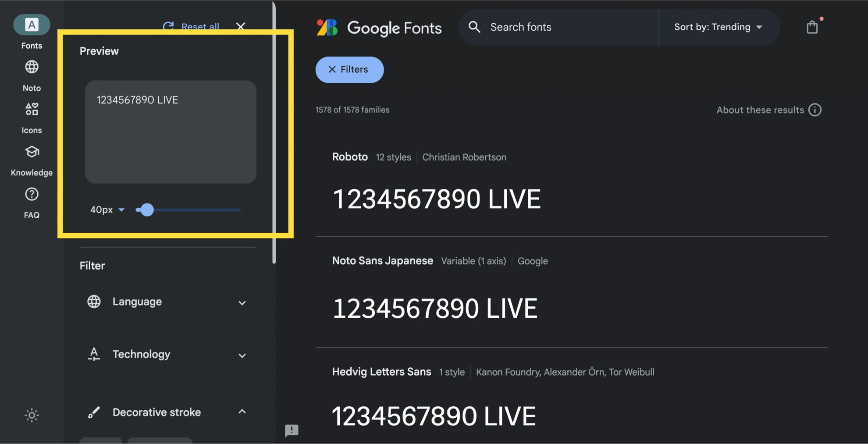Click the "Variable (1 axis)" label
868x444 pixels.
click(473, 261)
